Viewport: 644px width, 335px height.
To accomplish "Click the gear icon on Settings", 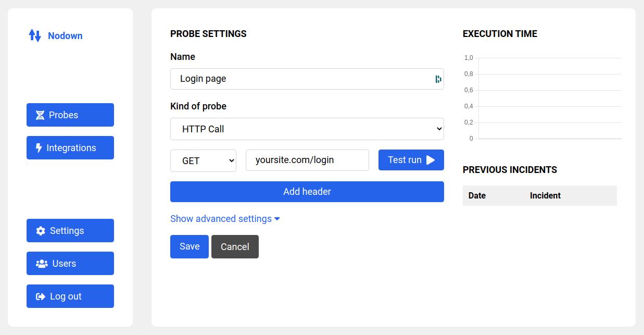I will (x=41, y=231).
